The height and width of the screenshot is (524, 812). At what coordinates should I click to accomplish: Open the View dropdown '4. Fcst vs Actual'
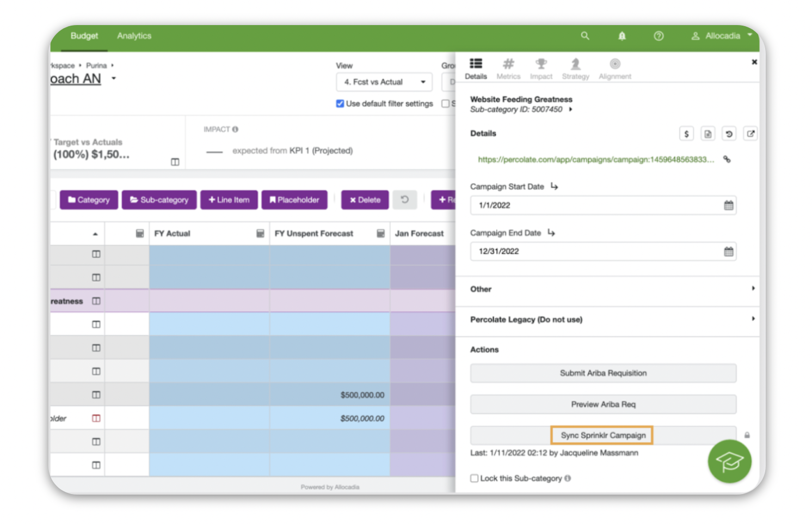tap(384, 82)
